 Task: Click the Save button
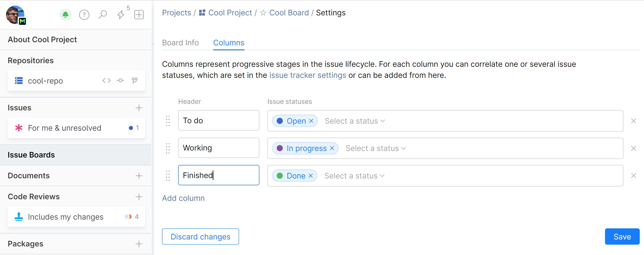pos(622,236)
